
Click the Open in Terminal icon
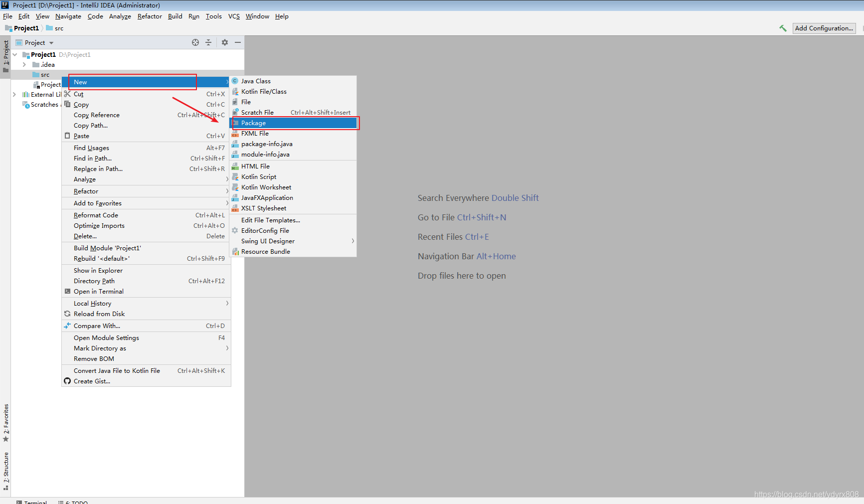(x=67, y=291)
